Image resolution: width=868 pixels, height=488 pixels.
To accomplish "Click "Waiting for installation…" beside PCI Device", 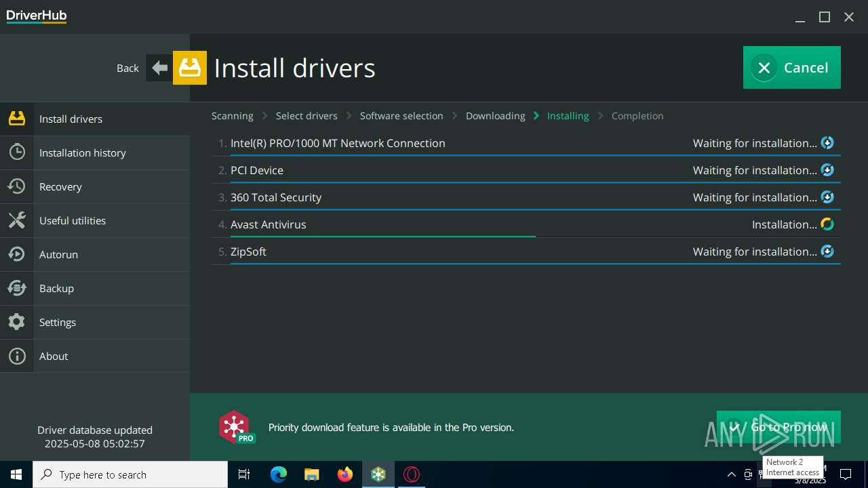I will [x=755, y=170].
